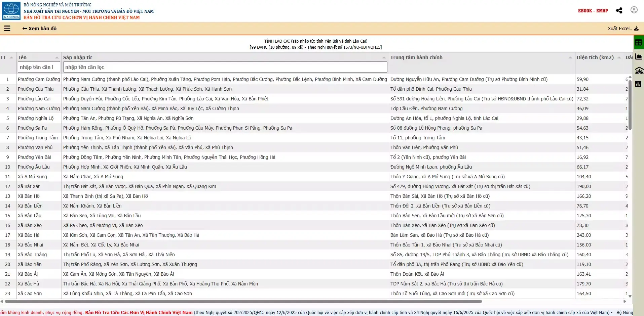
Task: Click the Excel download arrow icon
Action: pyautogui.click(x=636, y=29)
